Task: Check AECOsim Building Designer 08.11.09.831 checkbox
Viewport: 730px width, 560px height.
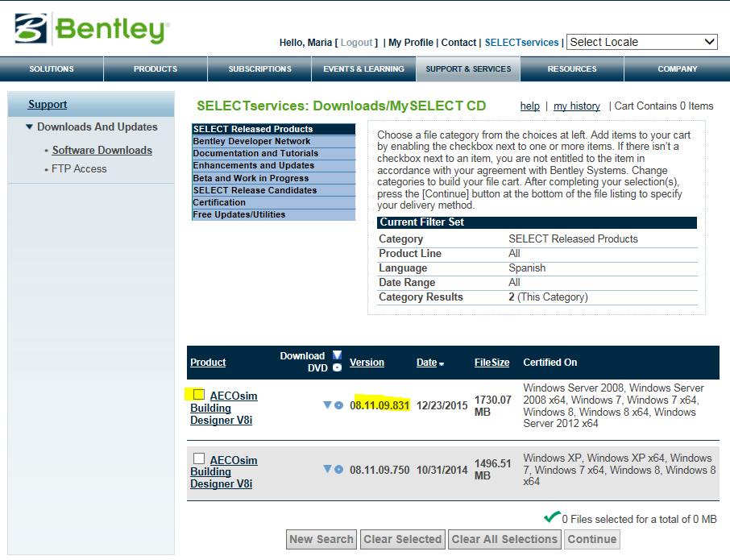Action: pos(199,394)
